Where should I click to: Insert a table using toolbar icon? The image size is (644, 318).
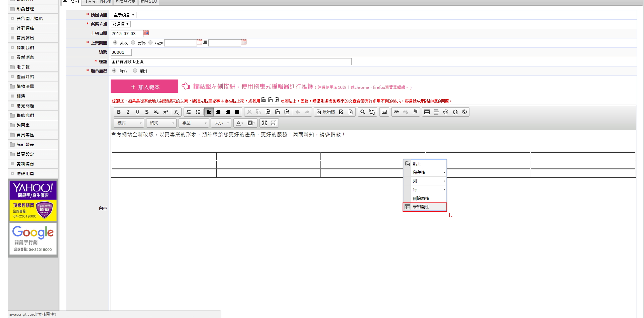click(x=427, y=112)
